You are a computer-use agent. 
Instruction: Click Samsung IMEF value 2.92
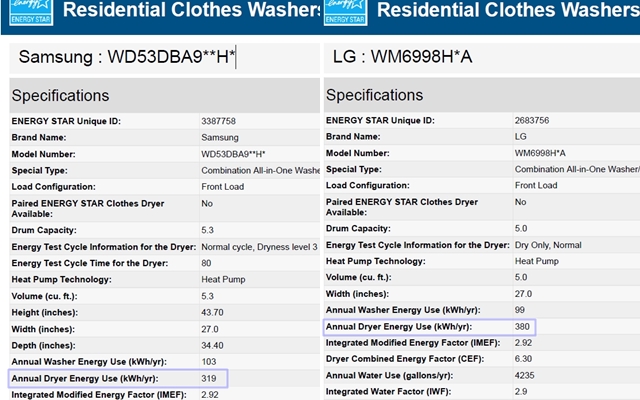[x=210, y=395]
